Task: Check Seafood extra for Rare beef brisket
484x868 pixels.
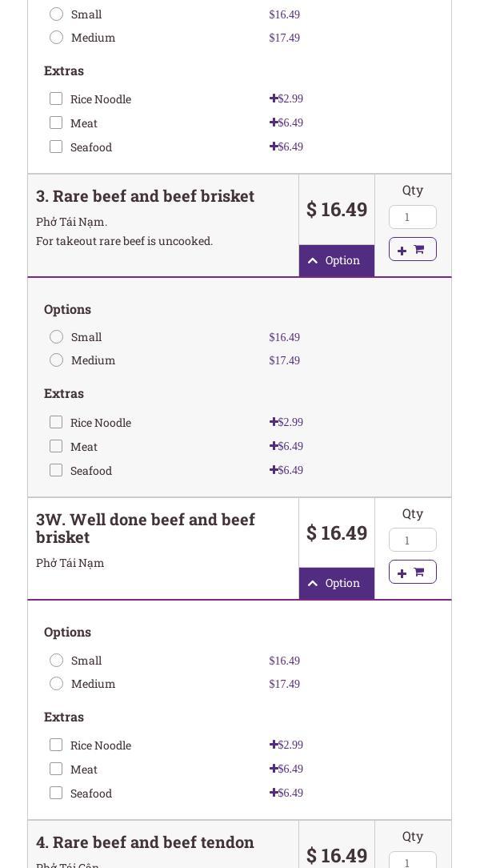Action: click(x=56, y=470)
